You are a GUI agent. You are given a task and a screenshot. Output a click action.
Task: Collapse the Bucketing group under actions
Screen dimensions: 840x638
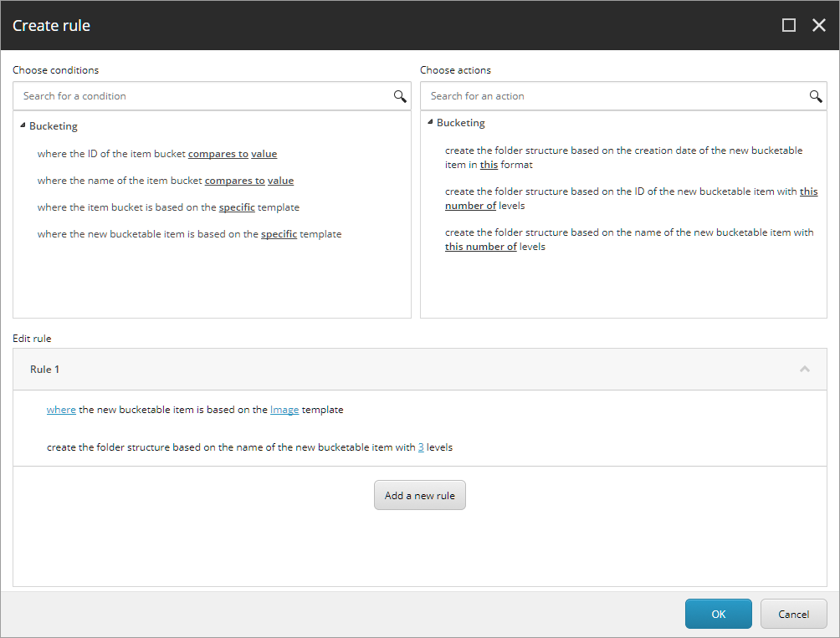(429, 123)
